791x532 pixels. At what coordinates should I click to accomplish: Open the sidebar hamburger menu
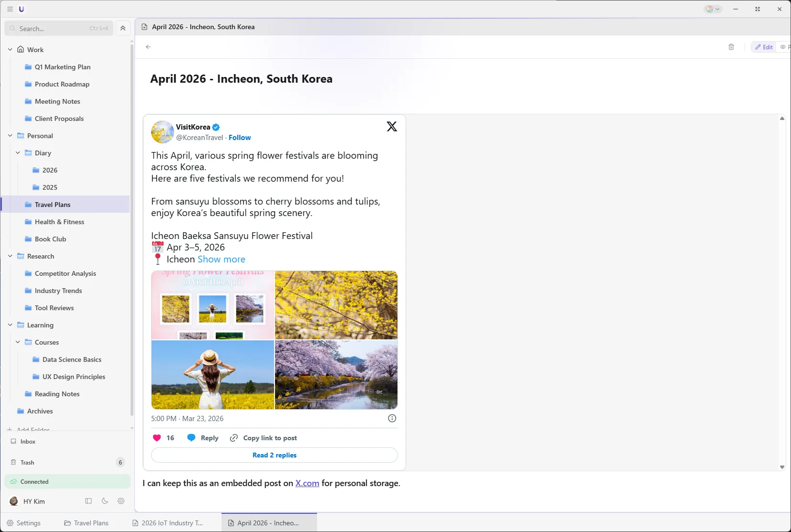coord(10,9)
